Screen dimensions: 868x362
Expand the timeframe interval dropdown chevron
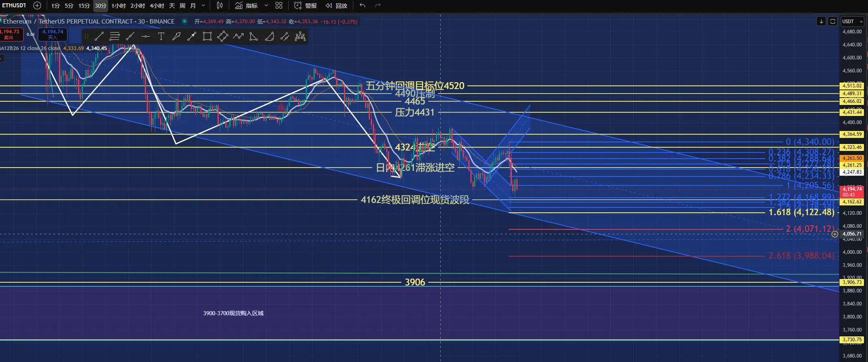[203, 6]
